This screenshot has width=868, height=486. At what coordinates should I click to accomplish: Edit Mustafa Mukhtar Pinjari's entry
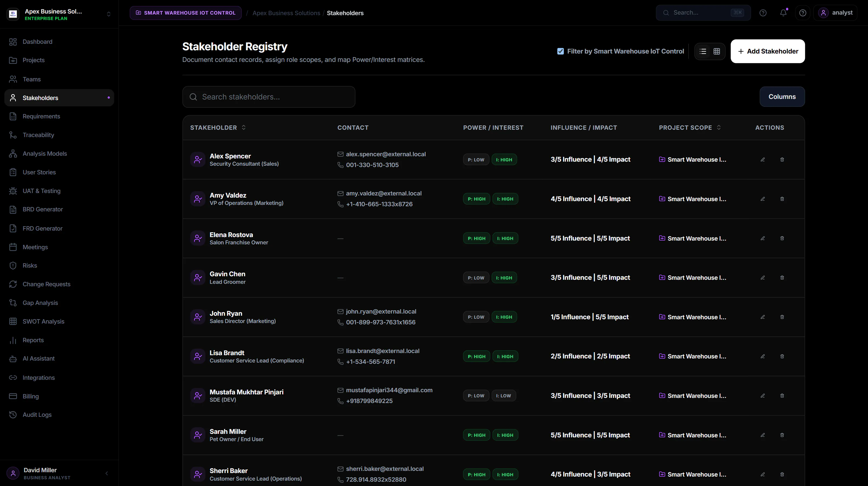[x=763, y=396]
